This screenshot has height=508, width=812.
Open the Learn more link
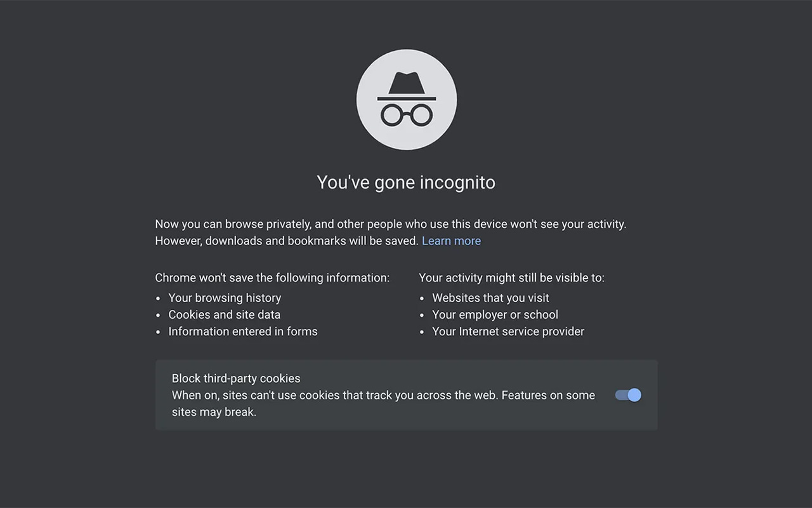(451, 241)
